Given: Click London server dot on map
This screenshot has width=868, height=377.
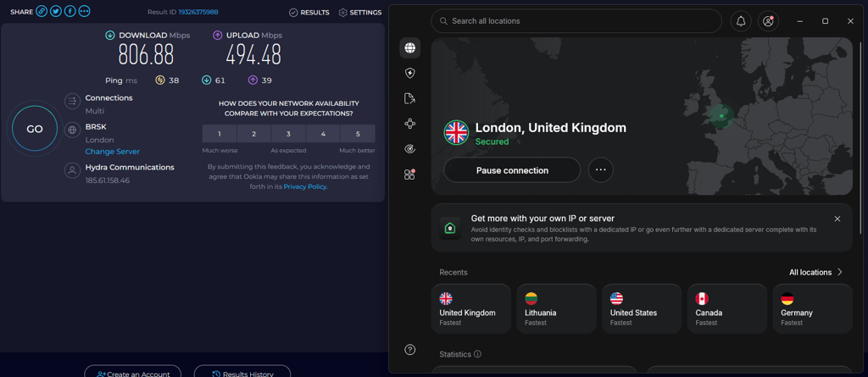Looking at the screenshot, I should [721, 116].
